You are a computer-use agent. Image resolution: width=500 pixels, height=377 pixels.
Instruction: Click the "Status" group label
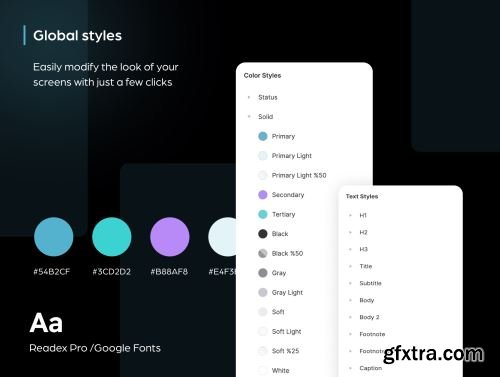tap(268, 97)
